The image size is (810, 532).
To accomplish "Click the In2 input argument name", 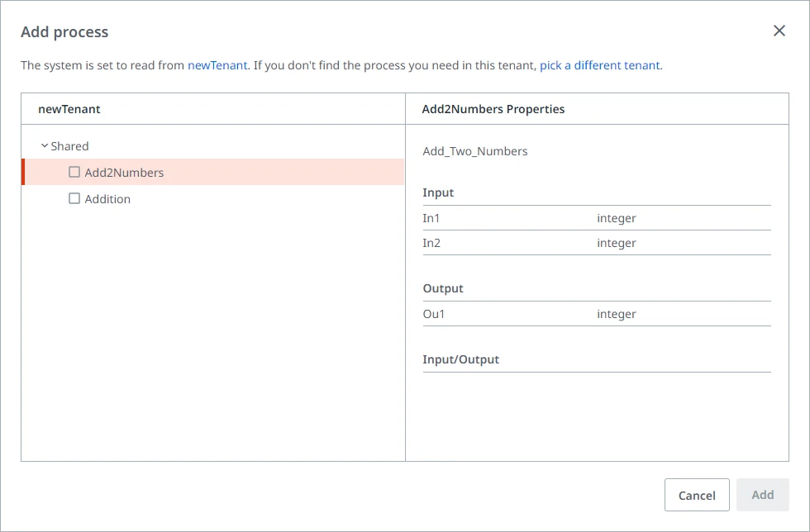I will pyautogui.click(x=431, y=243).
